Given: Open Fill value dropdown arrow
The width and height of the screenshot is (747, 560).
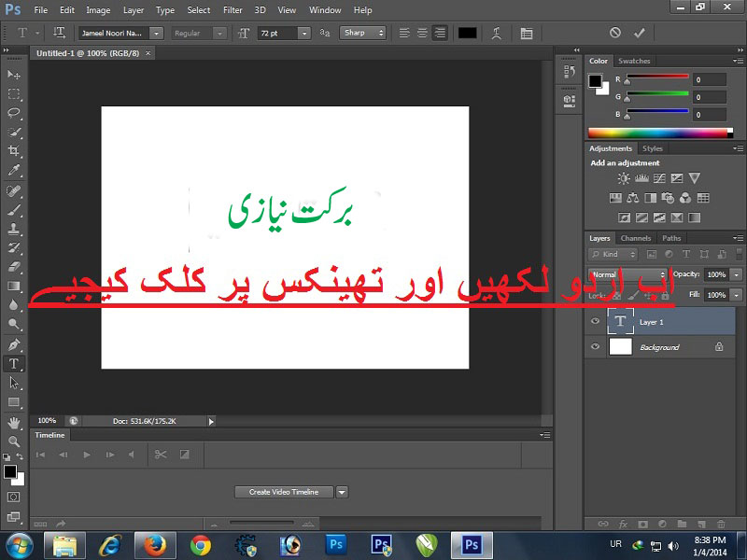Looking at the screenshot, I should (737, 295).
